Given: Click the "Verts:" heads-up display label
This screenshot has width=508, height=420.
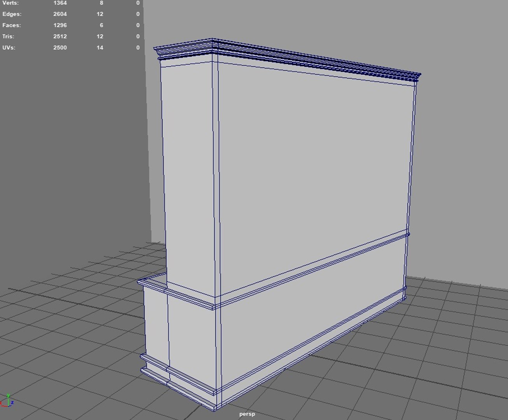Looking at the screenshot, I should click(11, 3).
